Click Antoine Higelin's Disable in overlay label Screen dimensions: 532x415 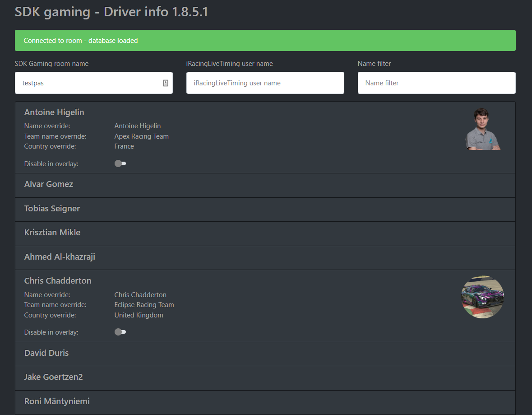point(51,163)
